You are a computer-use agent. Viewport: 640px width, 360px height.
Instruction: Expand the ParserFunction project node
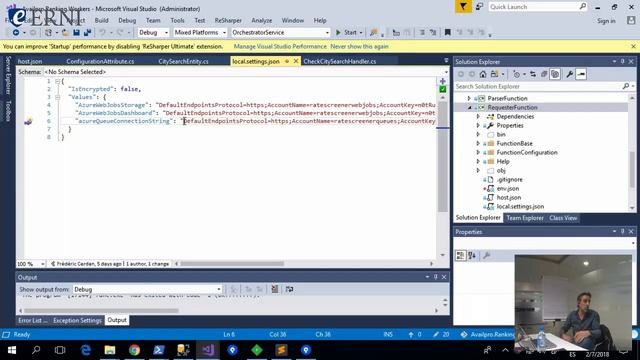(469, 98)
